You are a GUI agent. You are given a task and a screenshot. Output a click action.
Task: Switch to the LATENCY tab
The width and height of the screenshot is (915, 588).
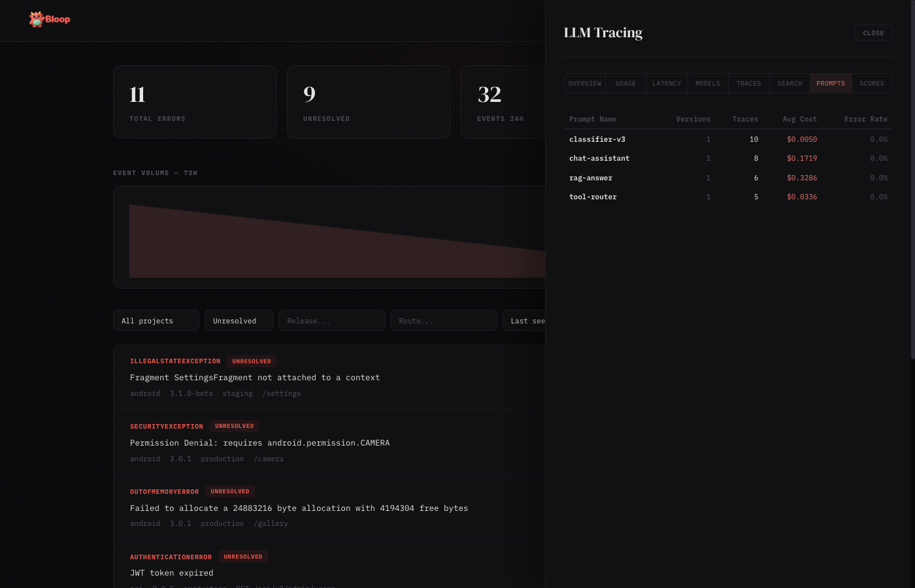tap(666, 83)
